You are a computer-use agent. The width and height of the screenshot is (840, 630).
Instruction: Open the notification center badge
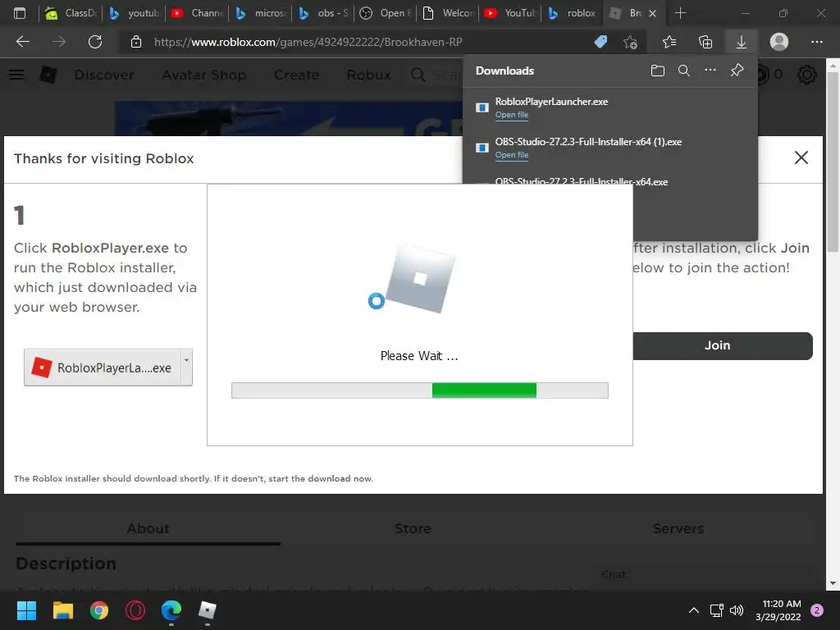point(817,610)
